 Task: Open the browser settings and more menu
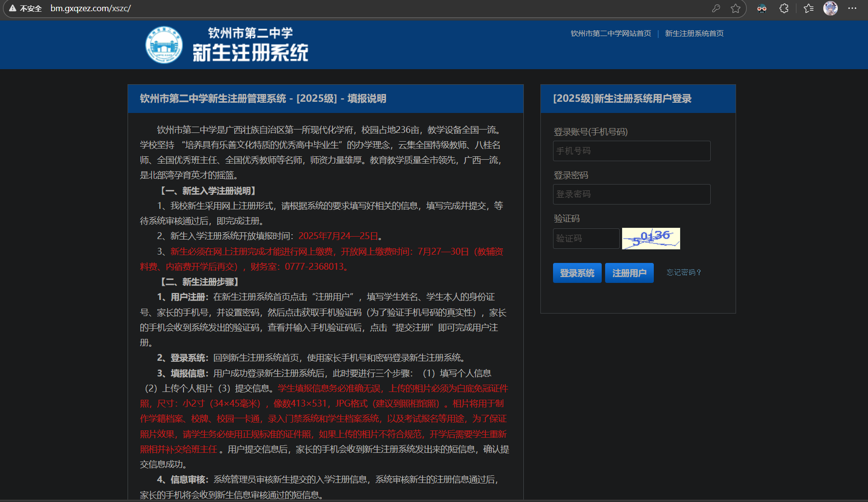pyautogui.click(x=852, y=8)
